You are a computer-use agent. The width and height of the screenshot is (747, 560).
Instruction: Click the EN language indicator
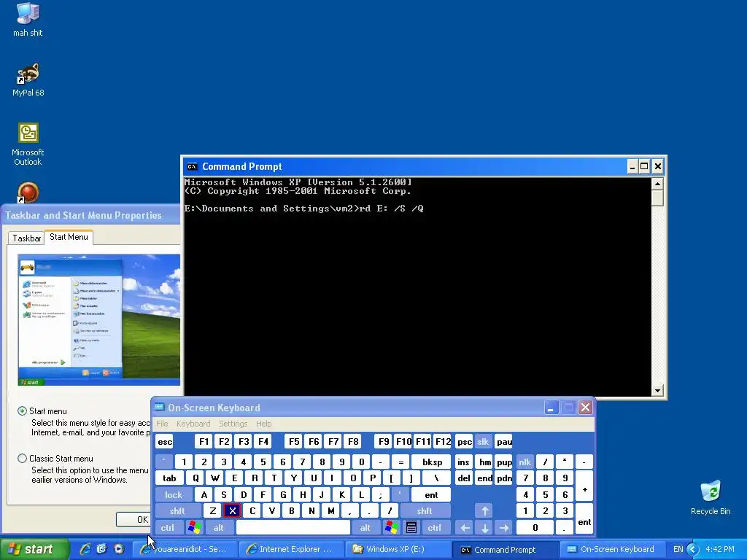pos(678,550)
